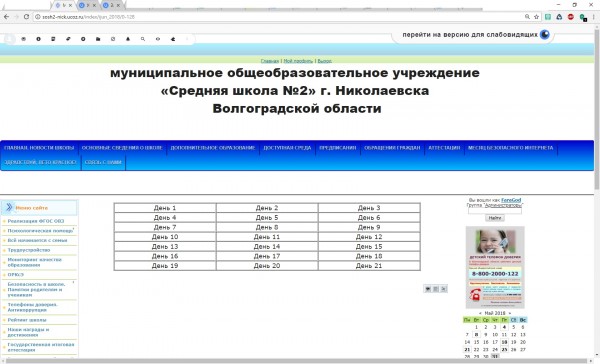Screen dimensions: 600x364
Task: Click the vertical page scrollbar
Action: tap(597, 107)
